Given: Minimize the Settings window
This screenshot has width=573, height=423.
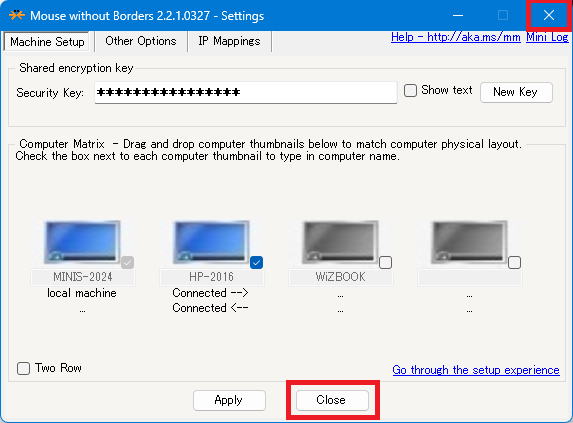Looking at the screenshot, I should [458, 15].
